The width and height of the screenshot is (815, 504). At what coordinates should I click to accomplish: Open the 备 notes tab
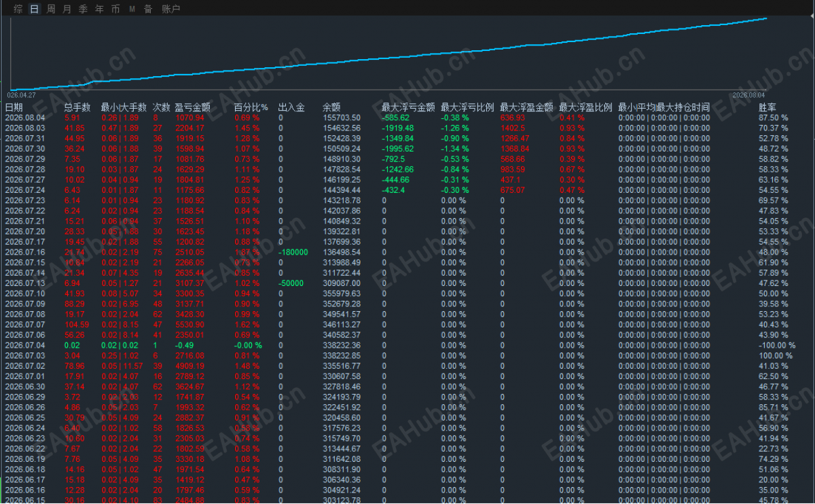[147, 9]
